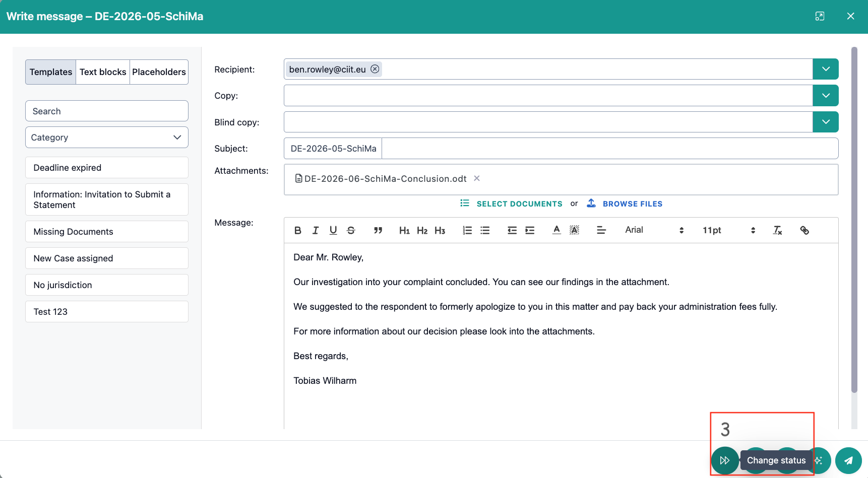The image size is (868, 478).
Task: Close the Write message dialog
Action: [x=850, y=16]
